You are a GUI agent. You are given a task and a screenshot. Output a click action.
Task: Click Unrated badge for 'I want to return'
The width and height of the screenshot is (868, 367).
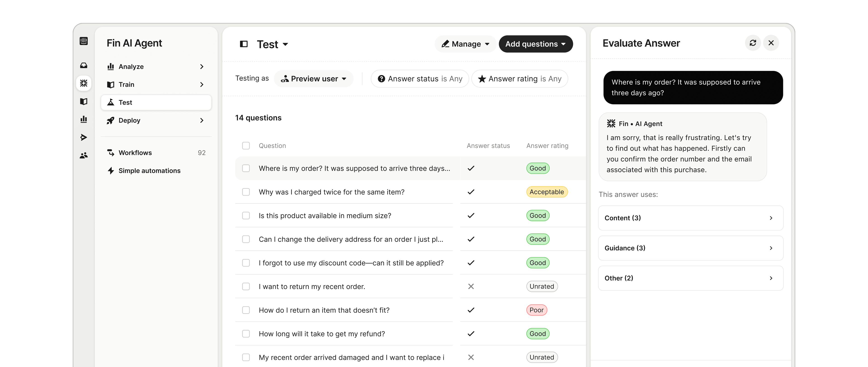click(542, 287)
